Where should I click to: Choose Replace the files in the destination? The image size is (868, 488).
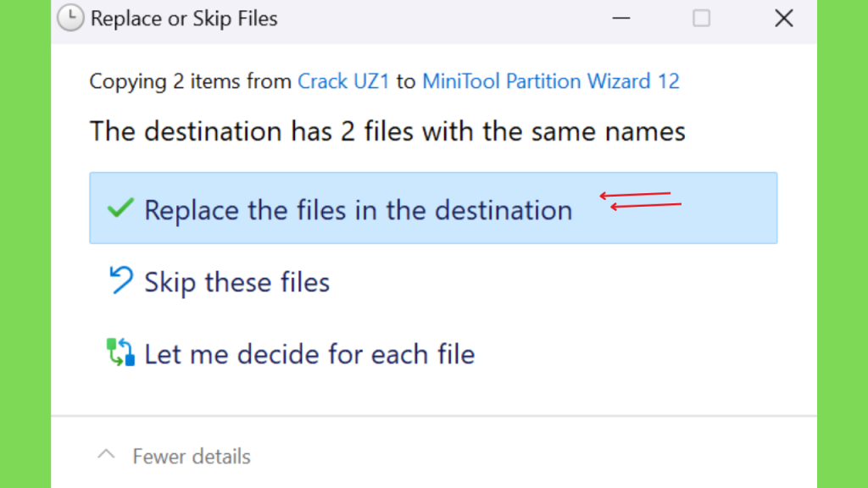pos(433,208)
